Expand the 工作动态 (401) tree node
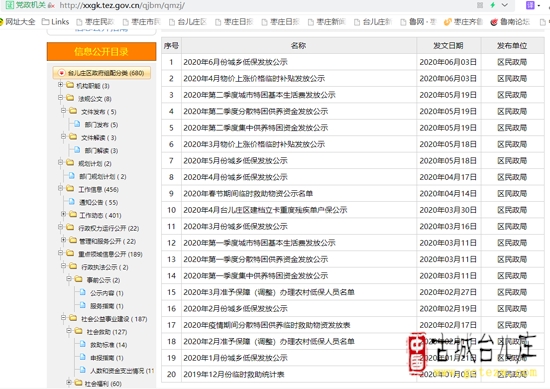 pos(63,214)
